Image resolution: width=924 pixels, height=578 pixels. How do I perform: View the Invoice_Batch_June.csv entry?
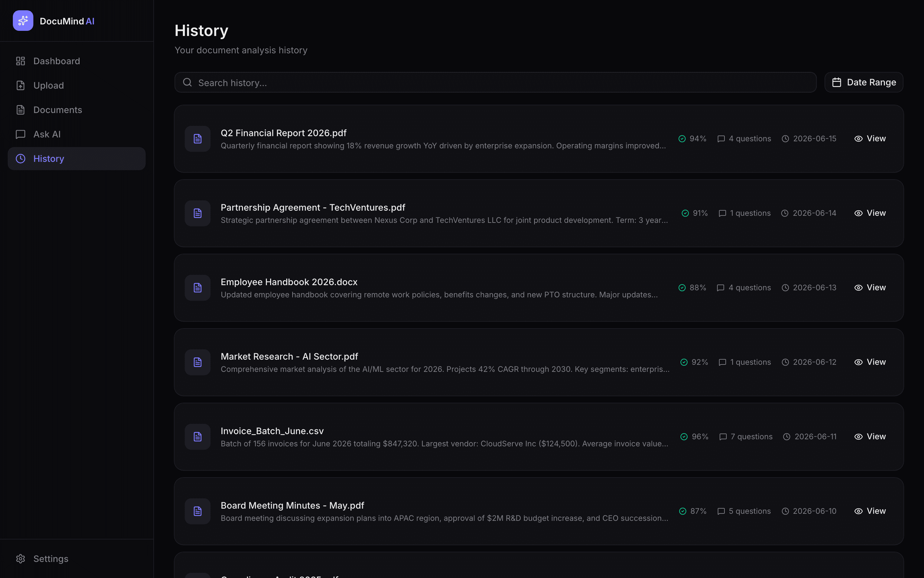(870, 437)
